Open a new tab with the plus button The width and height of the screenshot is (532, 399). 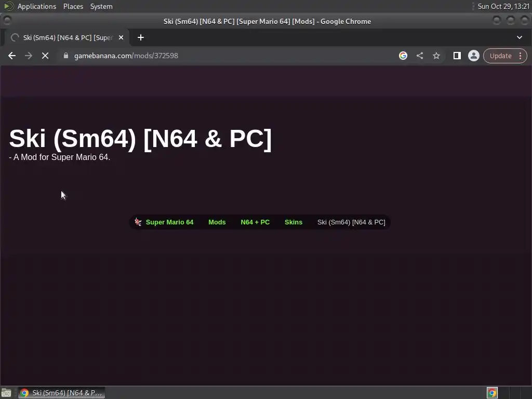141,37
